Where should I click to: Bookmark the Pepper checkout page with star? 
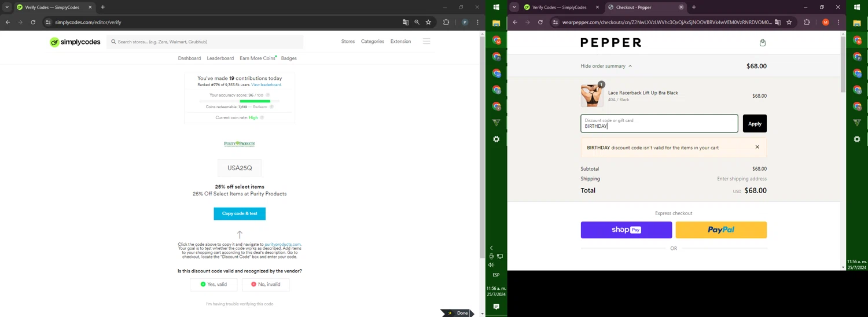pos(789,22)
